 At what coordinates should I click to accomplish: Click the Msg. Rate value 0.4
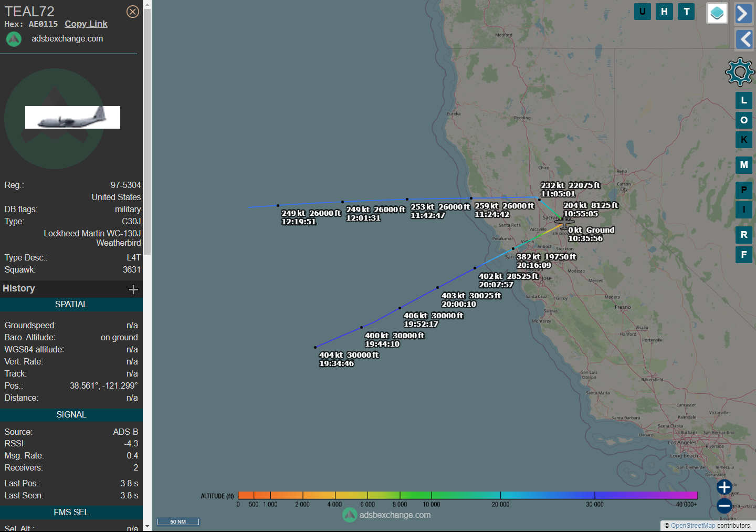click(132, 456)
